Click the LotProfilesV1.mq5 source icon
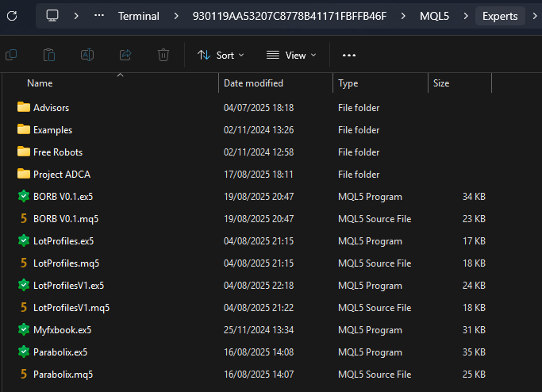 pyautogui.click(x=24, y=307)
